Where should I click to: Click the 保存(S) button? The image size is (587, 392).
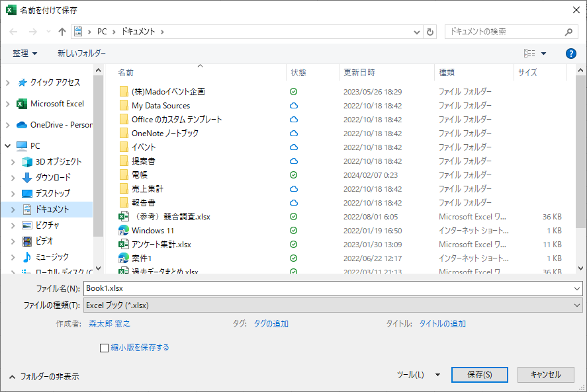(x=480, y=375)
